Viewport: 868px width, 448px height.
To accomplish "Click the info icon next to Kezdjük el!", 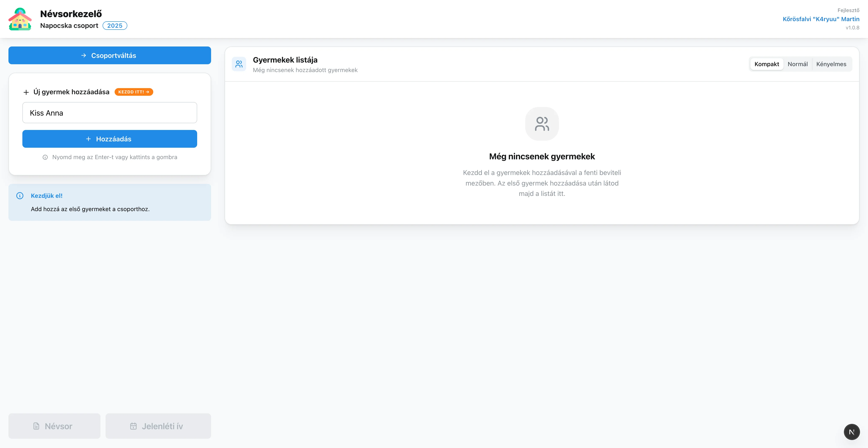I will pos(20,196).
